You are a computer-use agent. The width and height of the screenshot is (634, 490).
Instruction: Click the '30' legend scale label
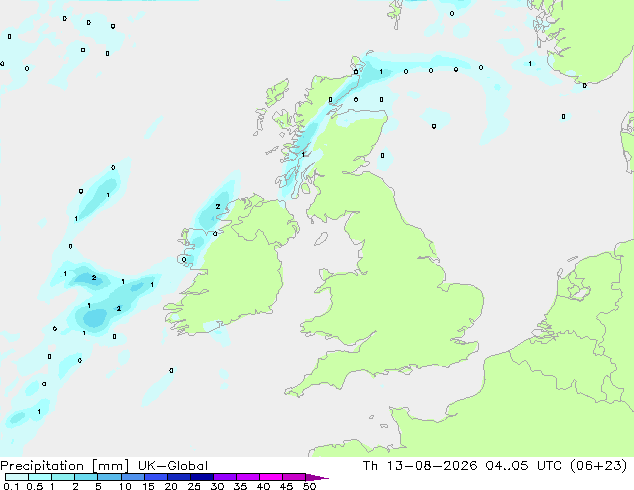coord(217,486)
